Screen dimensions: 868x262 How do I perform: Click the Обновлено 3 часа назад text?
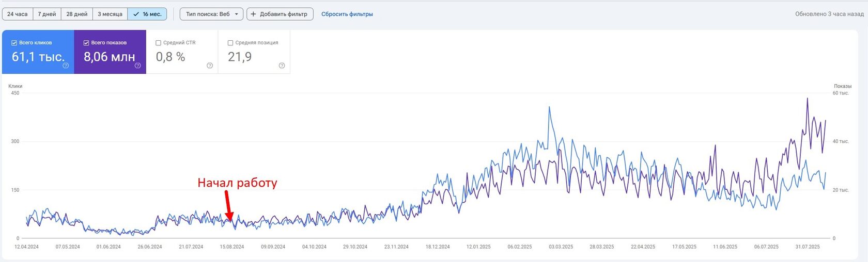[829, 14]
